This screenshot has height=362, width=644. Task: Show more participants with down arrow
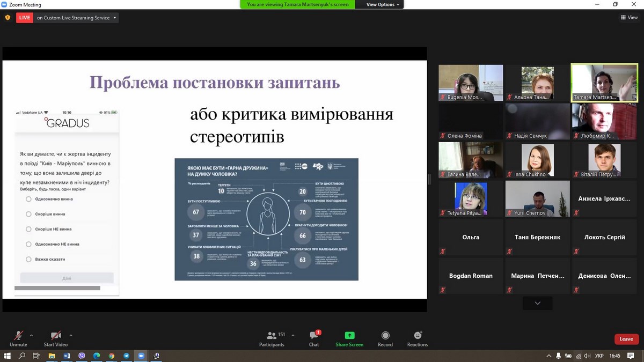click(537, 304)
